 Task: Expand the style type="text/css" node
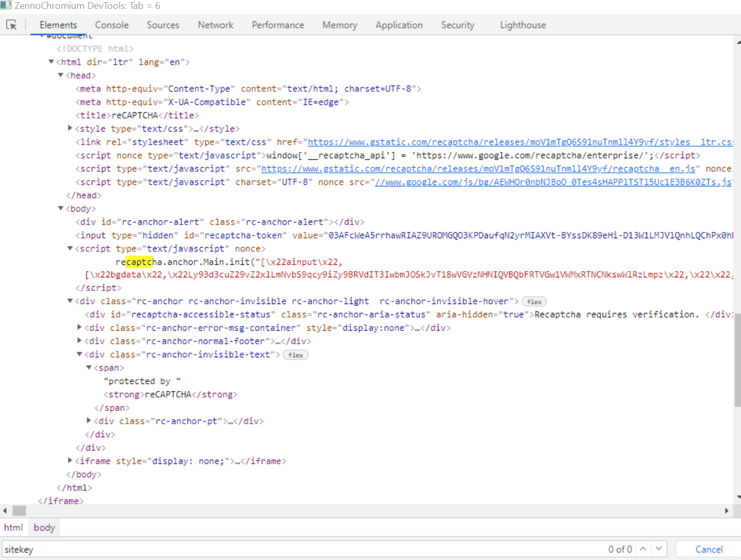pyautogui.click(x=70, y=128)
